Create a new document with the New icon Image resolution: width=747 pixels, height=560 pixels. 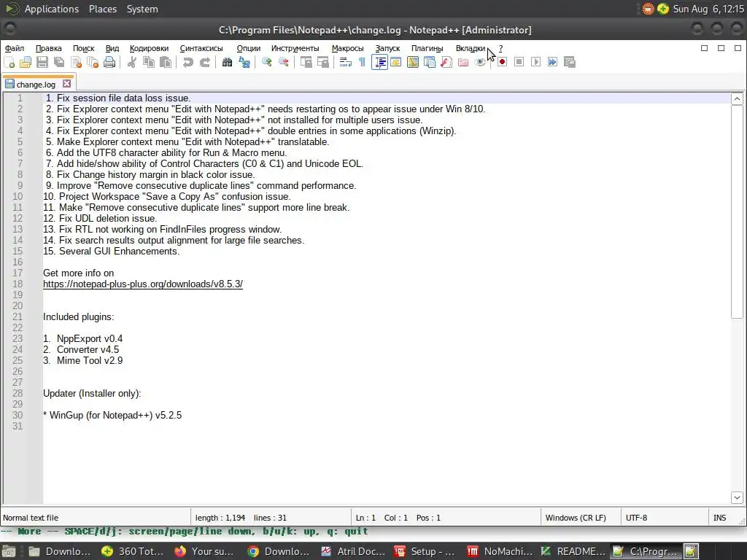click(9, 62)
